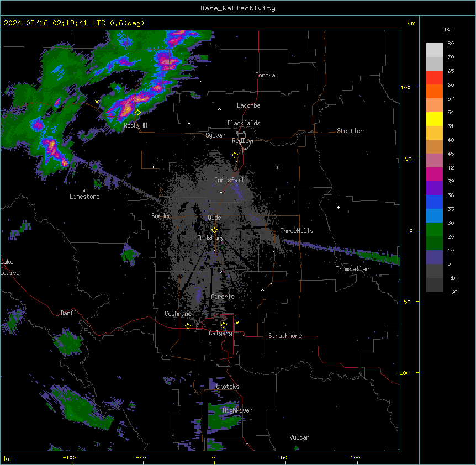Click the Innisfail town label
The width and height of the screenshot is (476, 465).
click(x=230, y=180)
